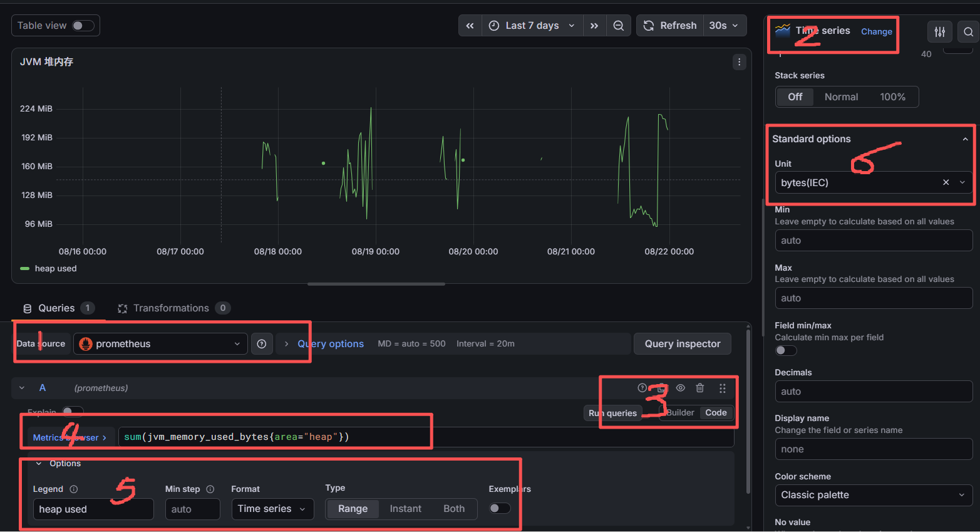The height and width of the screenshot is (532, 980).
Task: Click the panel horizontal resize handle bar
Action: click(x=376, y=284)
